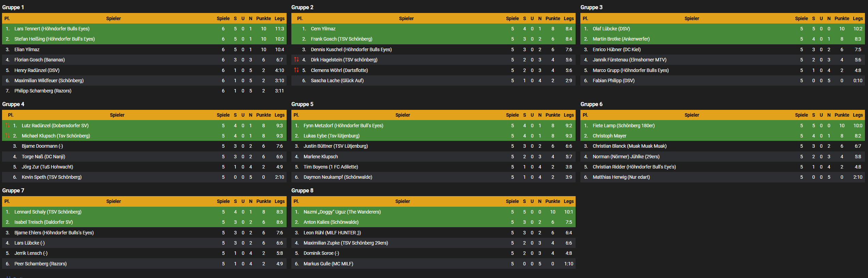Click the Gruppe 8 heading
Viewport: 868px width, 278px height.
[x=302, y=190]
